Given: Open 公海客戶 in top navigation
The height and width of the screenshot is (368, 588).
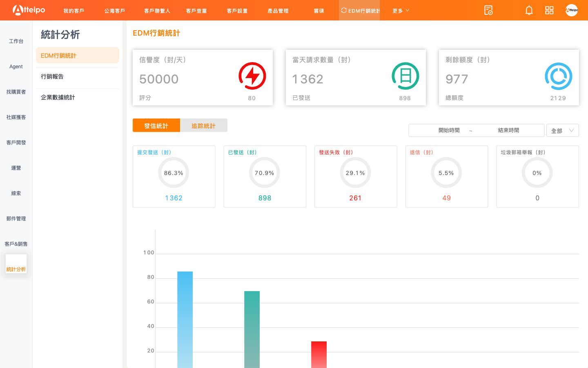Looking at the screenshot, I should pyautogui.click(x=115, y=11).
